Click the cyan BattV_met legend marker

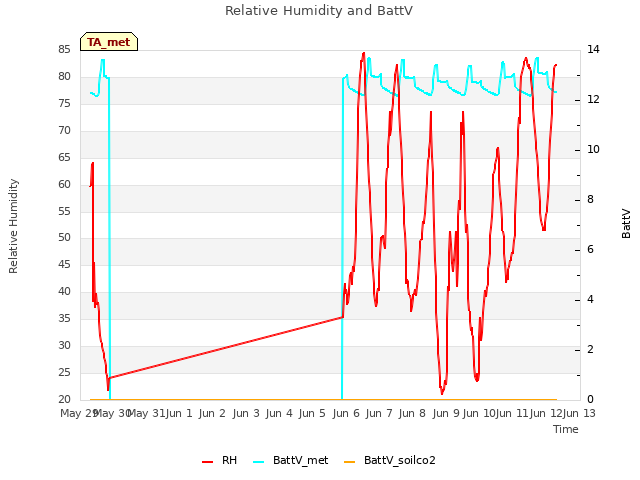tap(258, 462)
